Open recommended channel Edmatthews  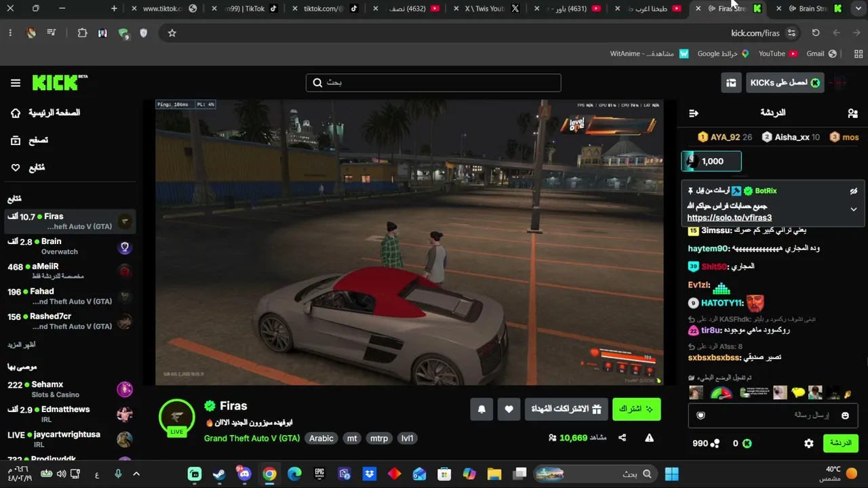[x=70, y=414]
